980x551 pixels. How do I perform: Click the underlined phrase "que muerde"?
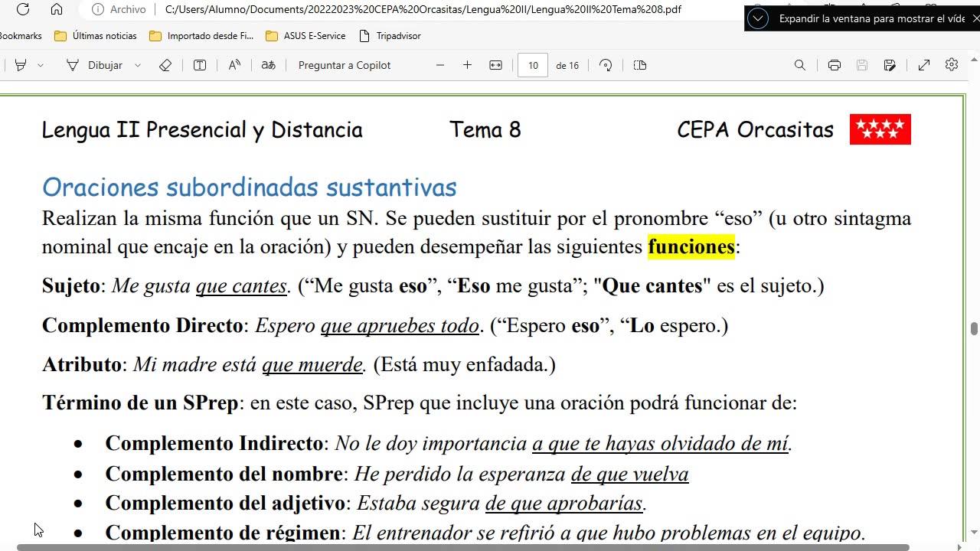pos(312,364)
